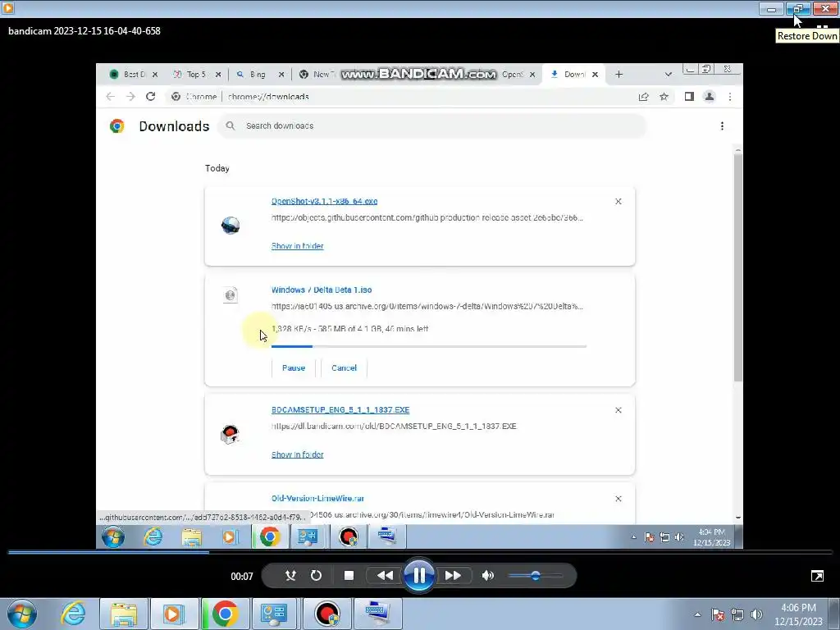Pause the video with the round play/pause button
This screenshot has height=630, width=840.
(x=419, y=576)
